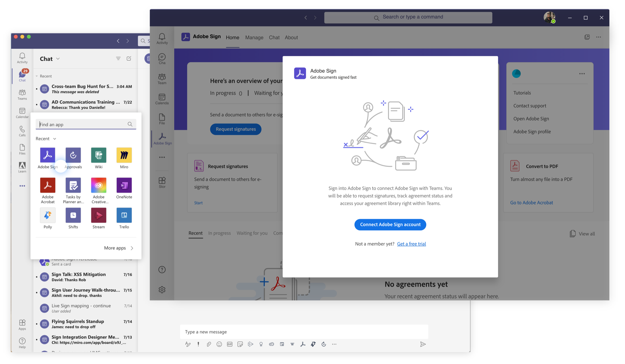Click Start link under Request signatures
Screen dimensions: 625x364
(x=198, y=203)
